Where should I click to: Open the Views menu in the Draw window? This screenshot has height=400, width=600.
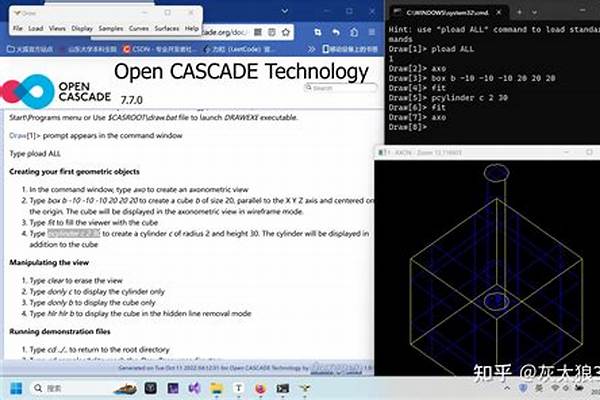click(57, 28)
